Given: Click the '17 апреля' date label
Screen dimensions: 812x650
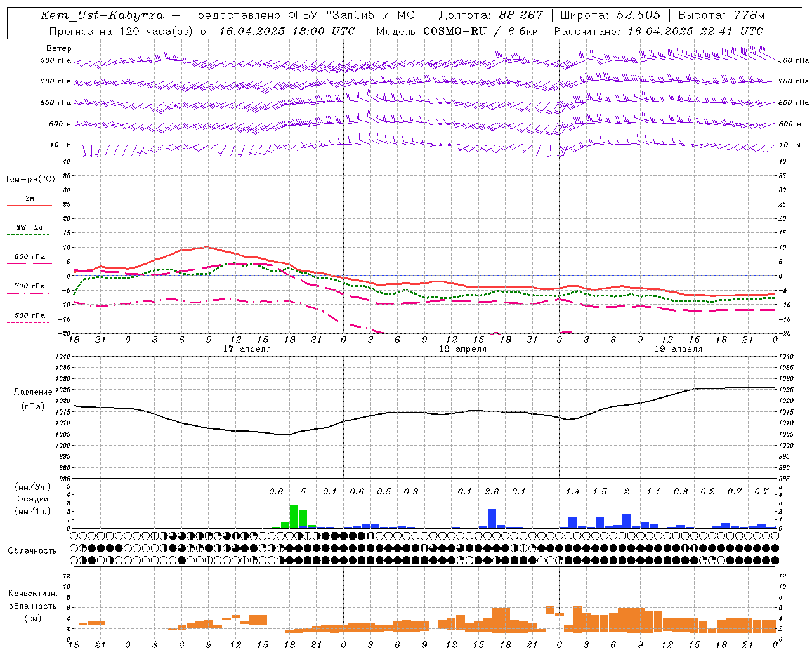Looking at the screenshot, I should point(247,349).
